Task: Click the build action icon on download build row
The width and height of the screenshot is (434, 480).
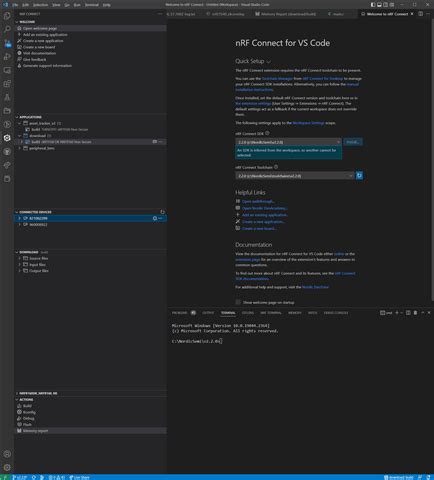Action: coord(155,142)
